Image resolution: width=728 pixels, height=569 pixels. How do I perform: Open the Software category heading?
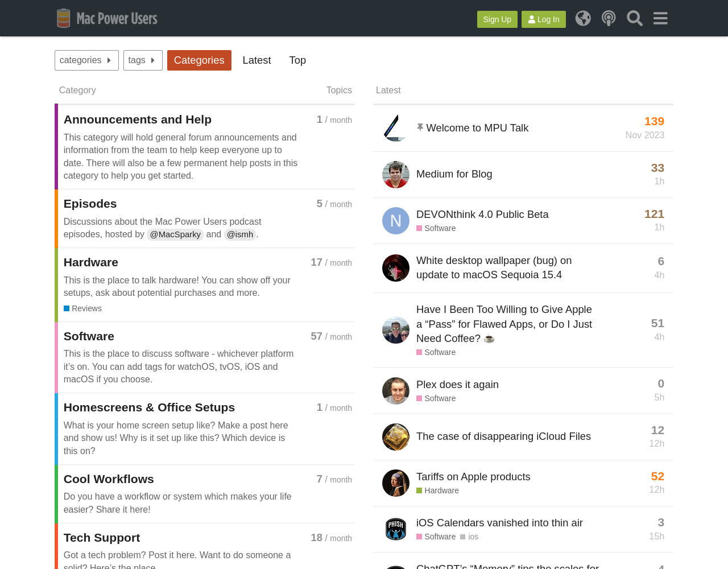coord(89,336)
